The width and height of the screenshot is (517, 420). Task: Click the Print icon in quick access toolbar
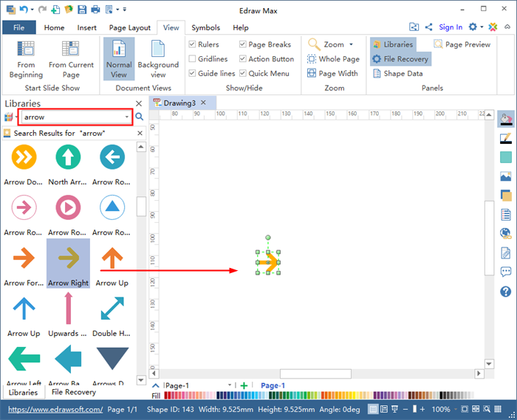pos(95,9)
